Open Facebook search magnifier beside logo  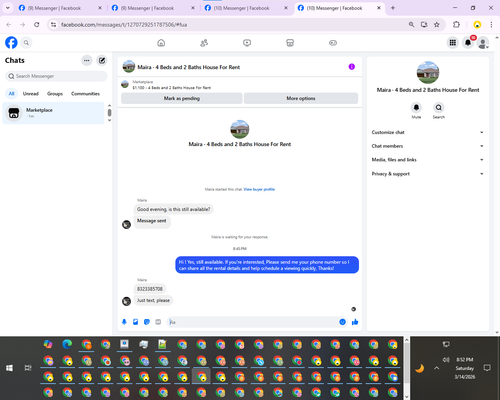click(26, 43)
